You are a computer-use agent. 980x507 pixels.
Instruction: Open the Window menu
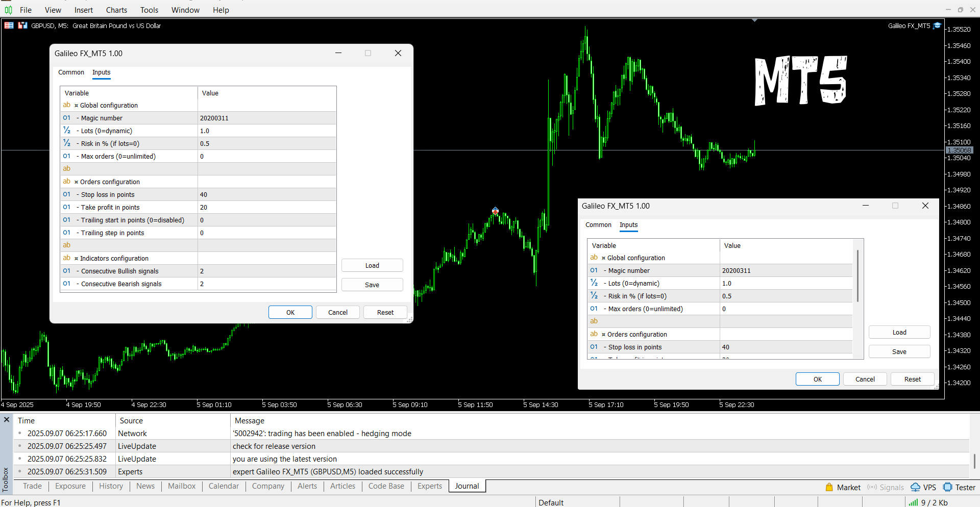click(185, 10)
